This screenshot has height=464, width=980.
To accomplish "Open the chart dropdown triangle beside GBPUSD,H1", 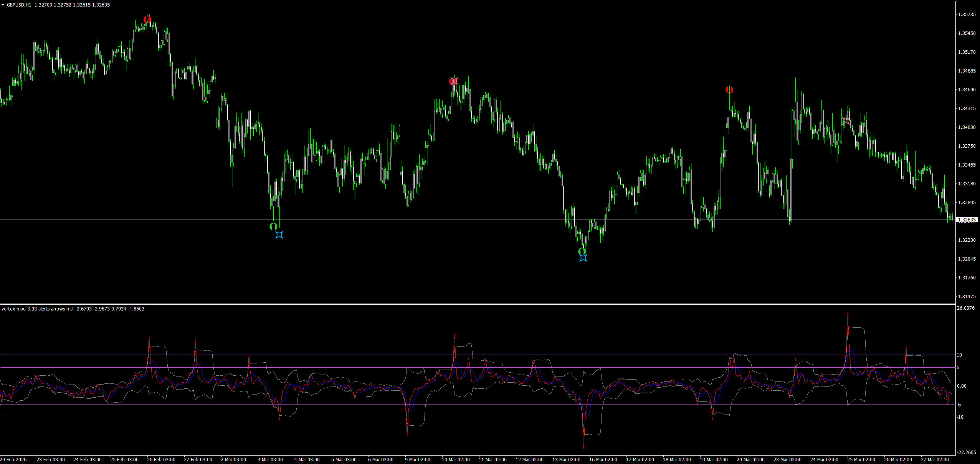I will (x=3, y=5).
